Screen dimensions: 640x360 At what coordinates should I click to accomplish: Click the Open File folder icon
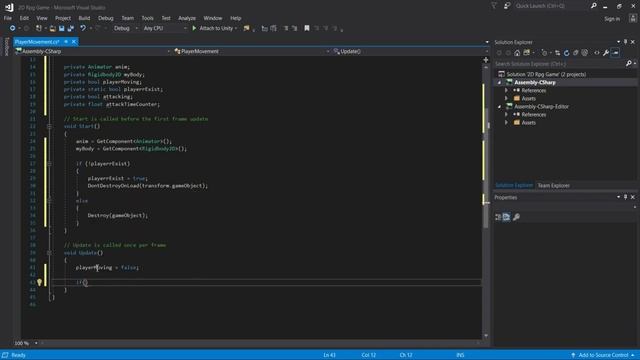52,28
